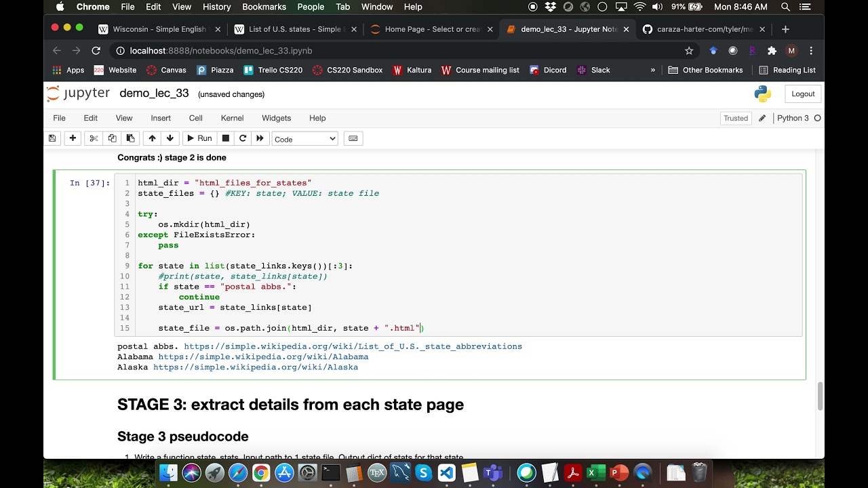Move selected cell up arrow
This screenshot has height=488, width=868.
pyautogui.click(x=152, y=138)
